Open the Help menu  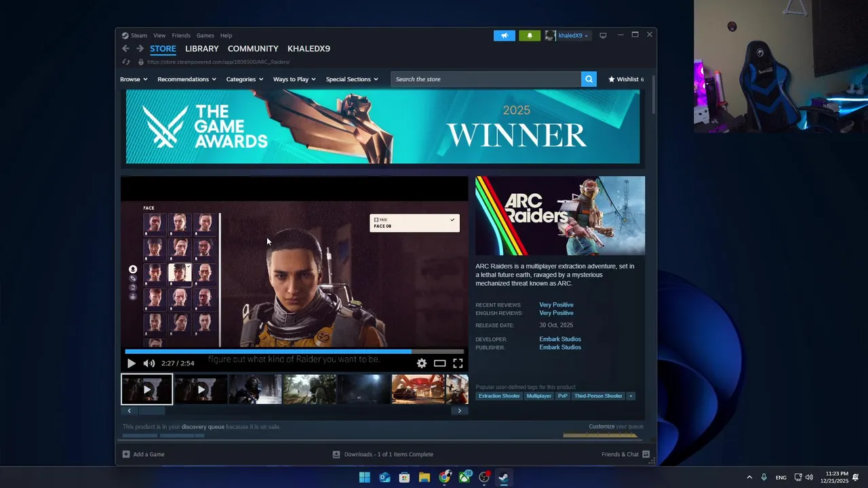[x=226, y=36]
